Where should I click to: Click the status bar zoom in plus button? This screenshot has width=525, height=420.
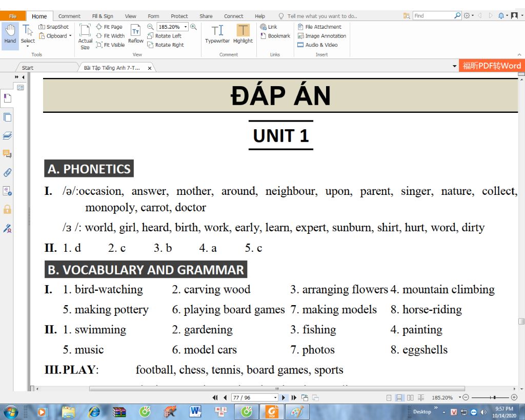pyautogui.click(x=514, y=397)
